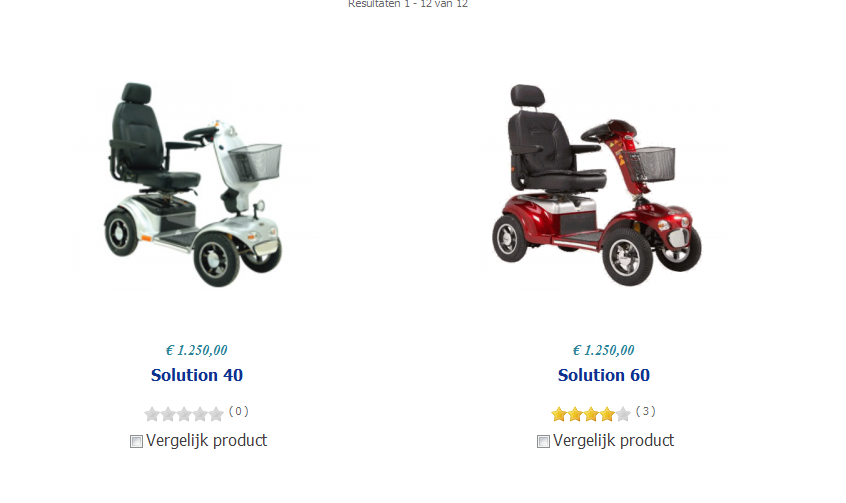Click first rating star under Solution 40

(x=152, y=414)
